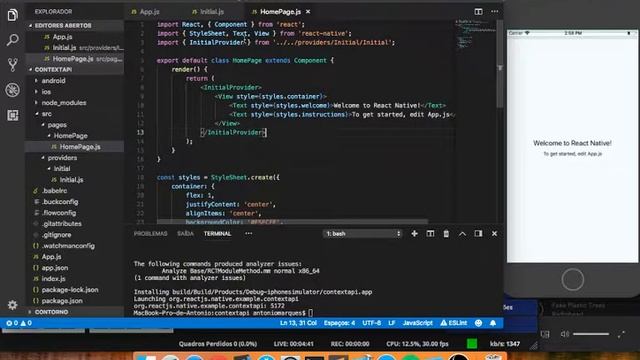Click the fullscreen arrows icon

pyautogui.click(x=621, y=334)
